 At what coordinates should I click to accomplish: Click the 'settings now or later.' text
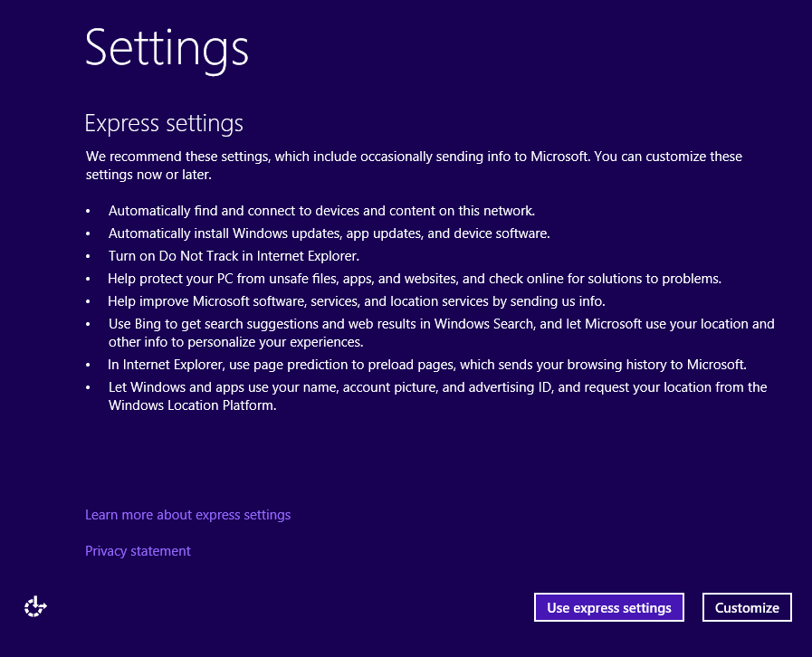[148, 175]
